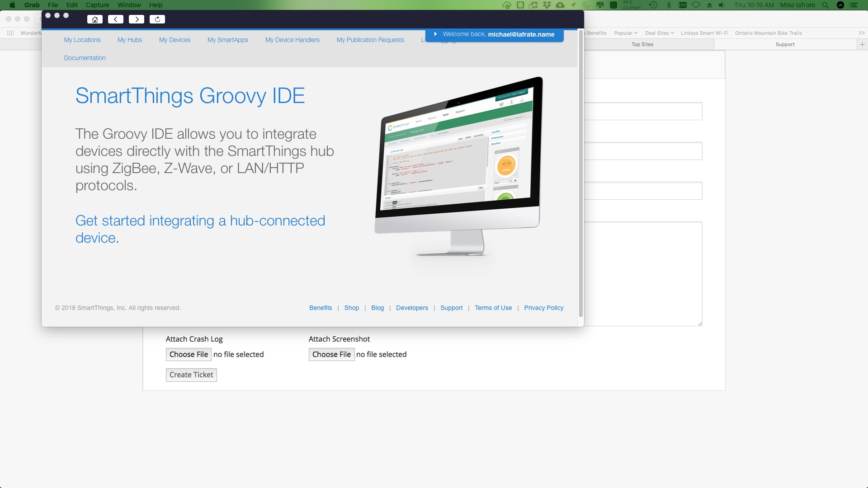
Task: Open the Linksys Smart Wi-Fi bookmark
Action: tap(704, 33)
